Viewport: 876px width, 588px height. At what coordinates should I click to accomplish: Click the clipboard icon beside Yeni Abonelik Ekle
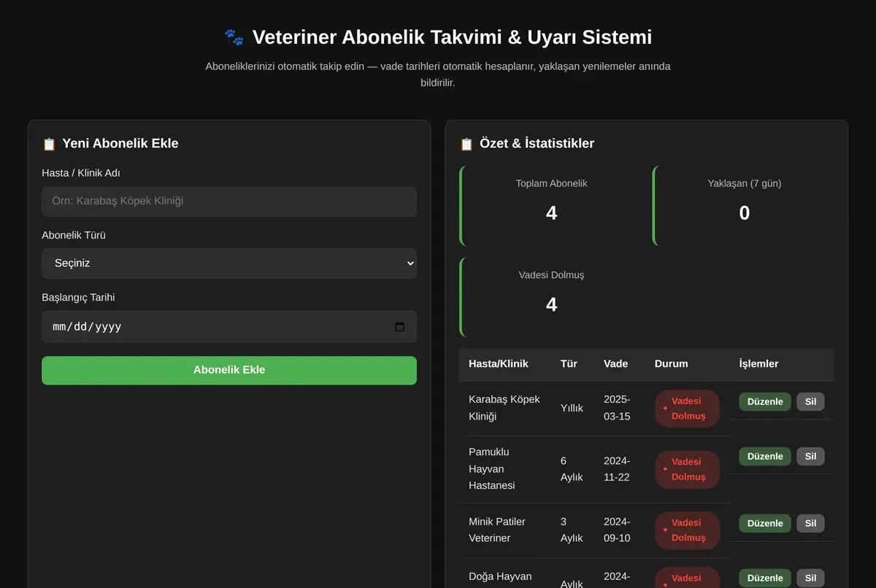click(49, 144)
